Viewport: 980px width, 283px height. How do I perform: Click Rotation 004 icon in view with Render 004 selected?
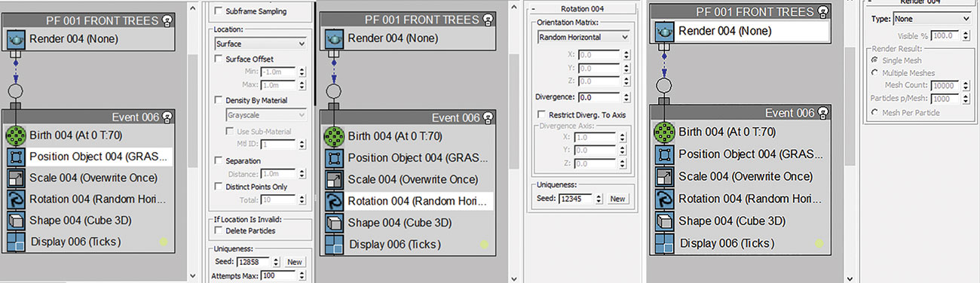(x=664, y=199)
